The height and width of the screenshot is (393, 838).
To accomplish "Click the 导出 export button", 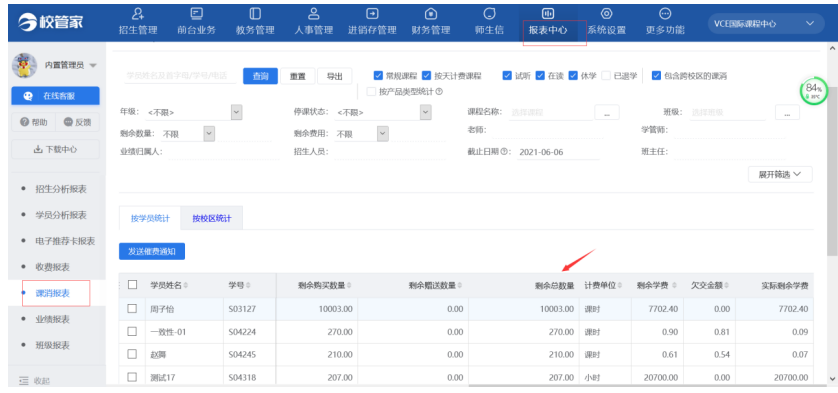I will point(335,76).
